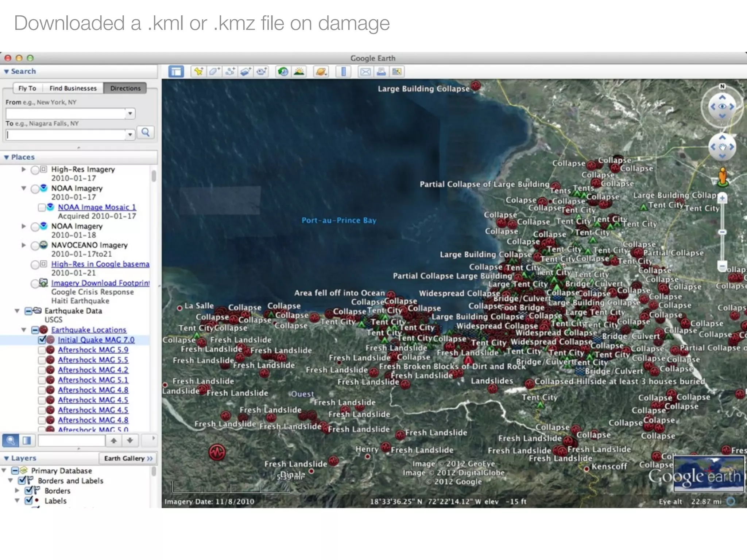The image size is (747, 560).
Task: Click the Places panel search magnifier icon
Action: click(11, 440)
